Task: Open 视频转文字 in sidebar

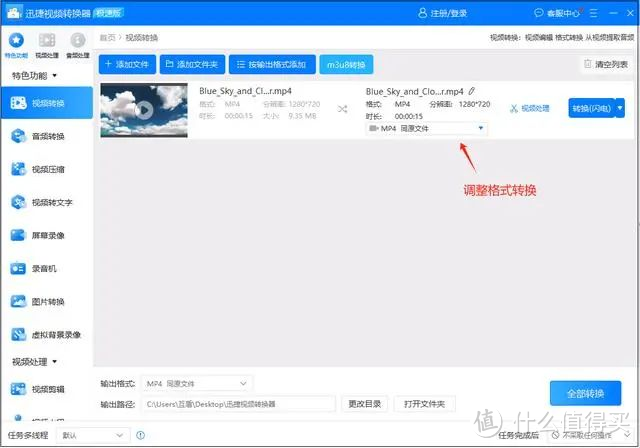Action: [47, 202]
